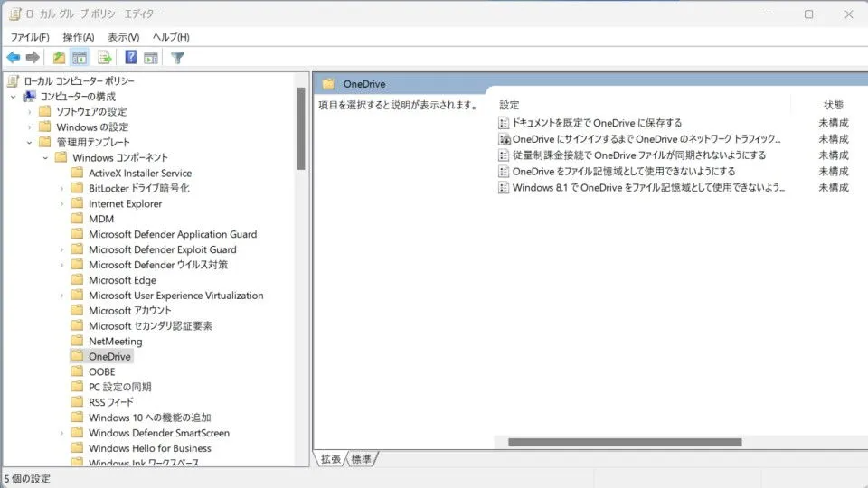Click the settings list horizontal scrollbar thumb
Viewport: 868px width, 488px height.
[625, 442]
